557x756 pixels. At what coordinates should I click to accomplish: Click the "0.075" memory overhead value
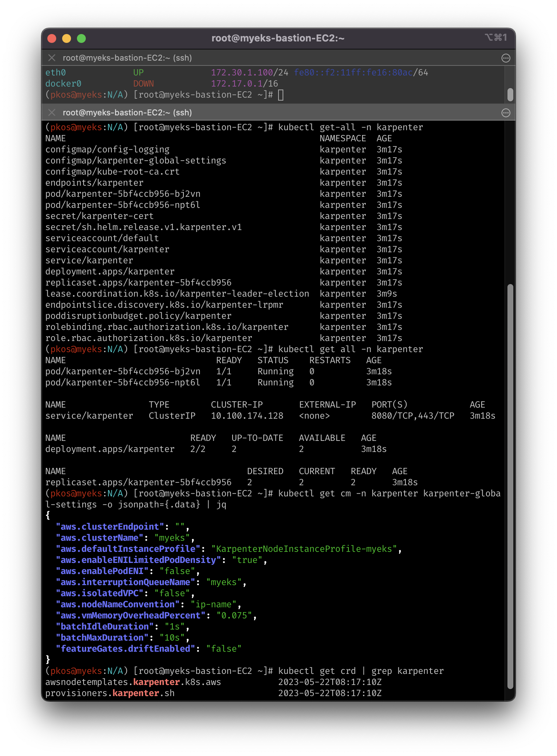point(234,615)
